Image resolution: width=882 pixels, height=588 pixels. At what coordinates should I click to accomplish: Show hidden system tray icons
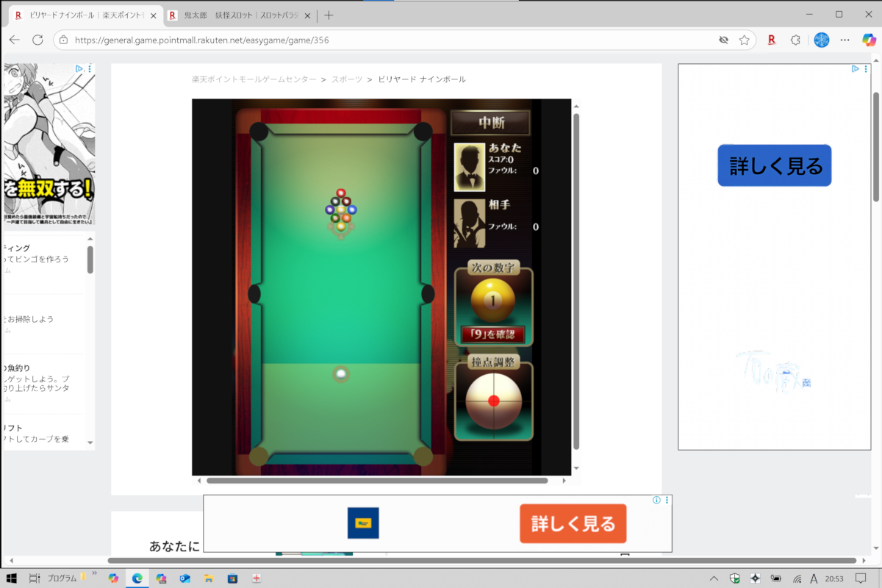(x=714, y=578)
